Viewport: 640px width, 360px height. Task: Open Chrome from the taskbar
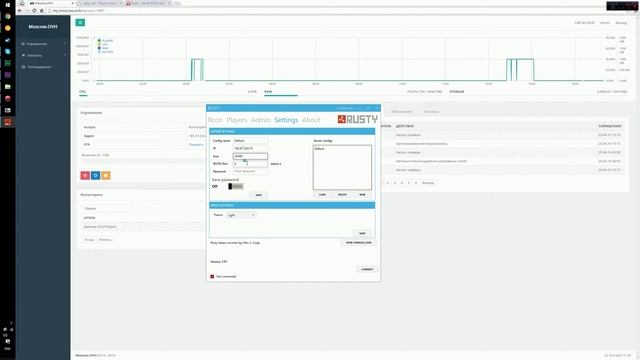8,17
